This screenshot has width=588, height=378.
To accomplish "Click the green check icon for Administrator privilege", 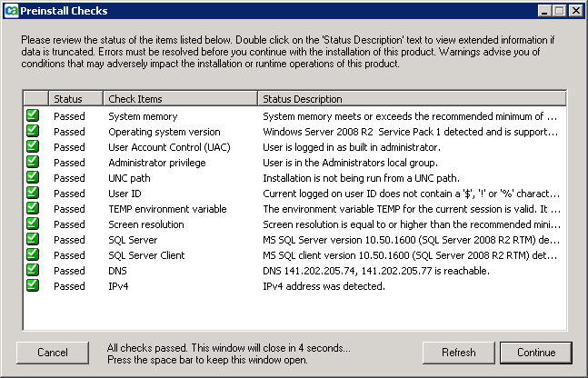I will (33, 163).
